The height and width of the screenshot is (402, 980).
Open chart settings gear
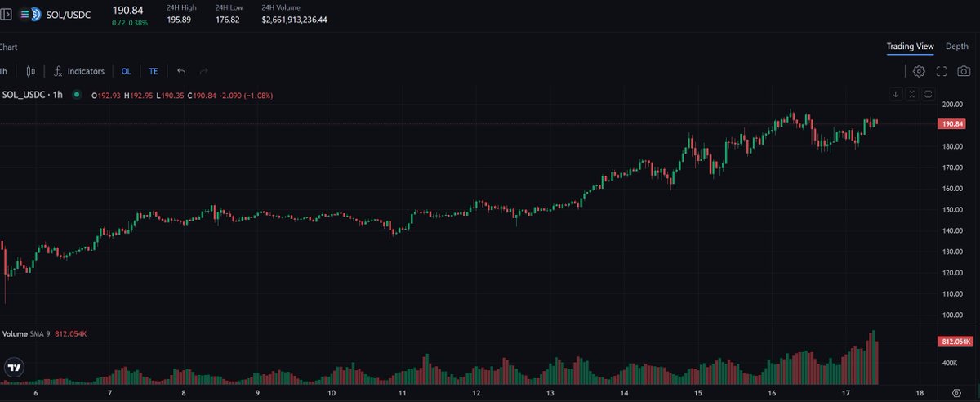click(x=919, y=71)
